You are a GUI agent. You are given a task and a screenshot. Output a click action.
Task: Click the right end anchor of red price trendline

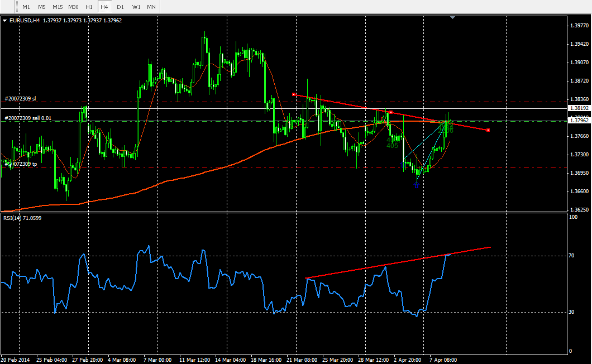488,130
